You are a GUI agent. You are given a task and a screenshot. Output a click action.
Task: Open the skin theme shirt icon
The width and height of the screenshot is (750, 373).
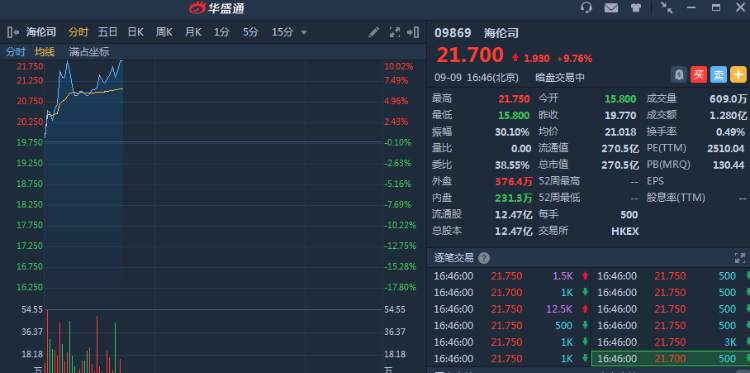point(636,8)
